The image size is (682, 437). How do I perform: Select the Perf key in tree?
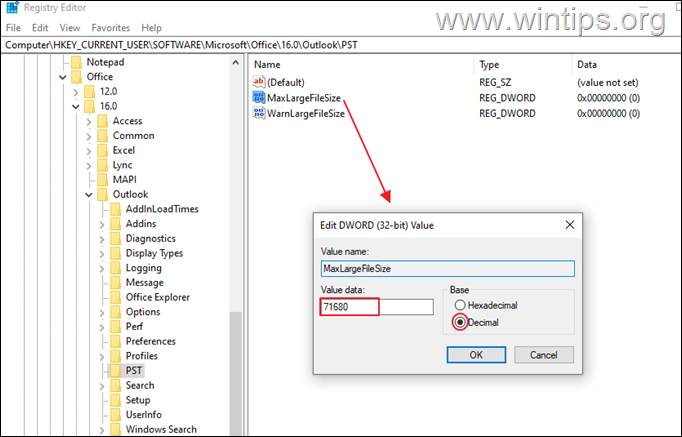(x=134, y=327)
